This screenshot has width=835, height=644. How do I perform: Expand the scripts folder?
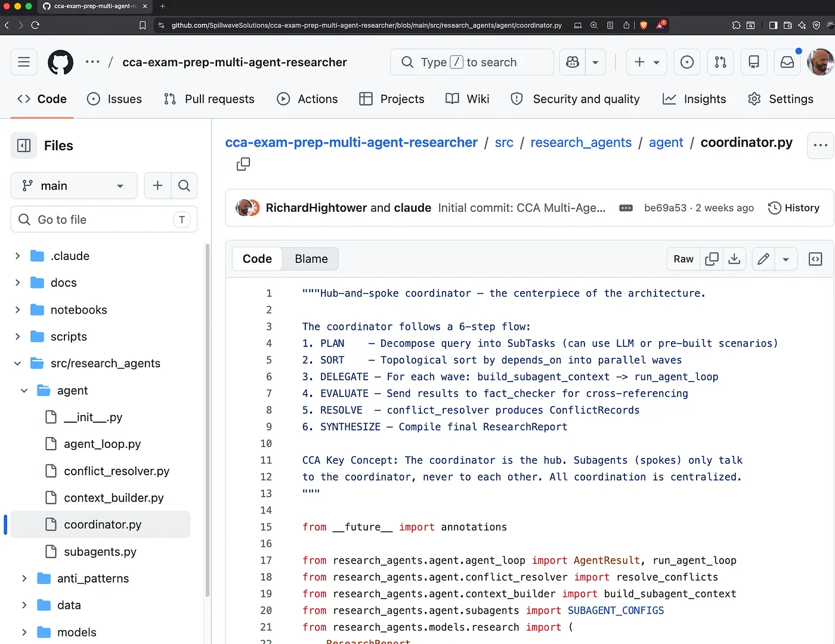[x=17, y=337]
